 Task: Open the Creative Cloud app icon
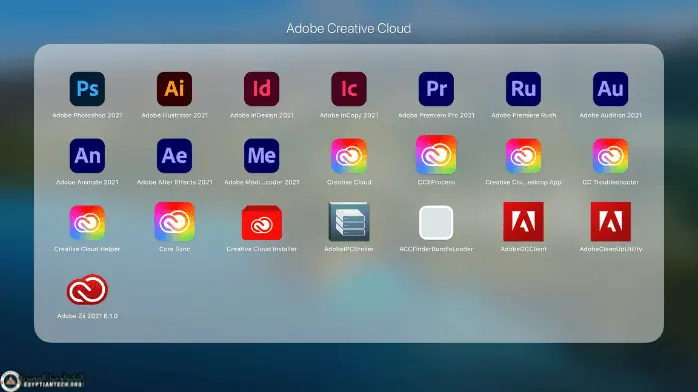(349, 155)
